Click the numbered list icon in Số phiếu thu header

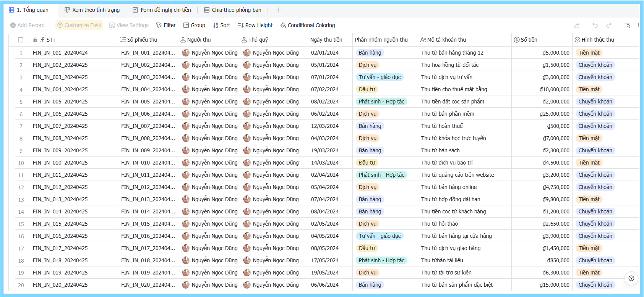(x=123, y=40)
